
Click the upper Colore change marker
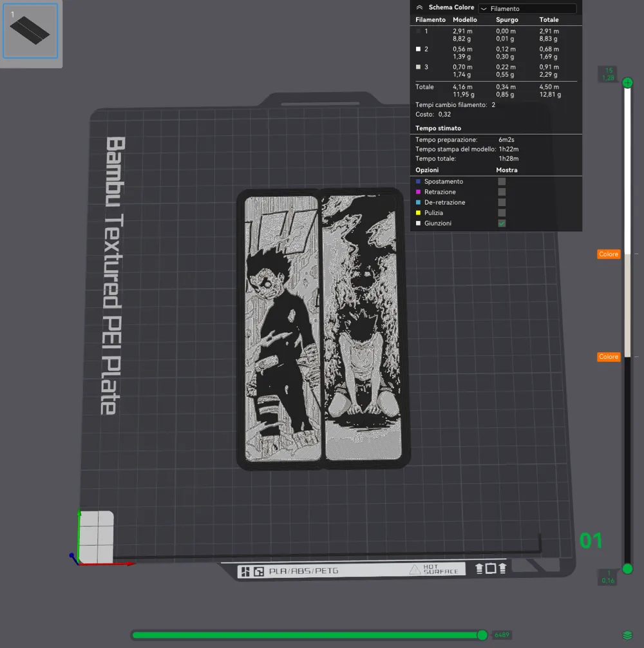click(609, 254)
